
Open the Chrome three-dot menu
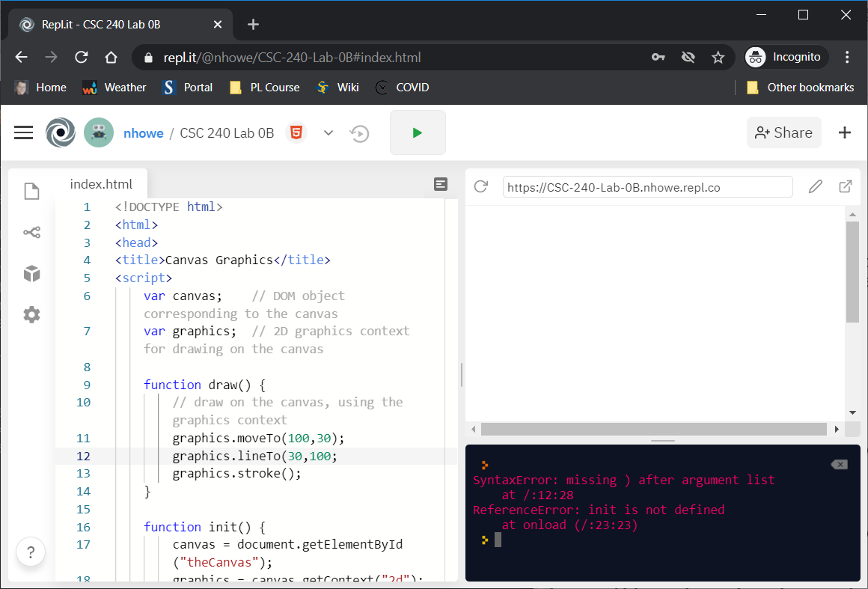click(x=847, y=57)
